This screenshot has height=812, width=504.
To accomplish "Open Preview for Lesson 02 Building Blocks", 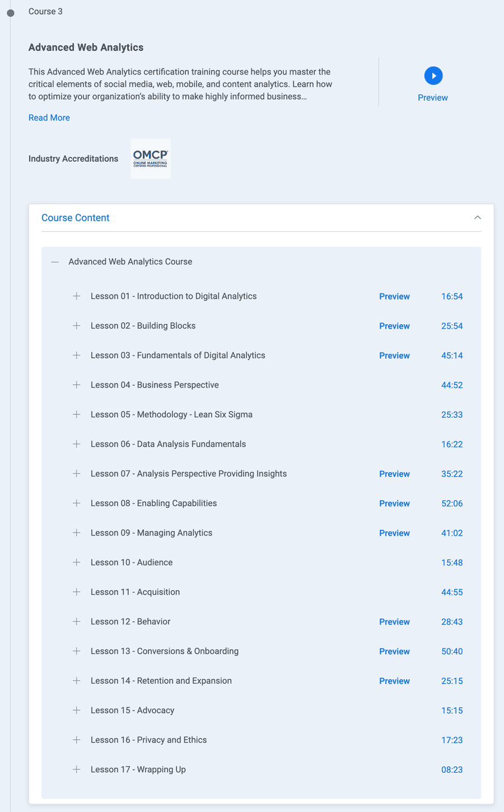I will click(x=394, y=326).
